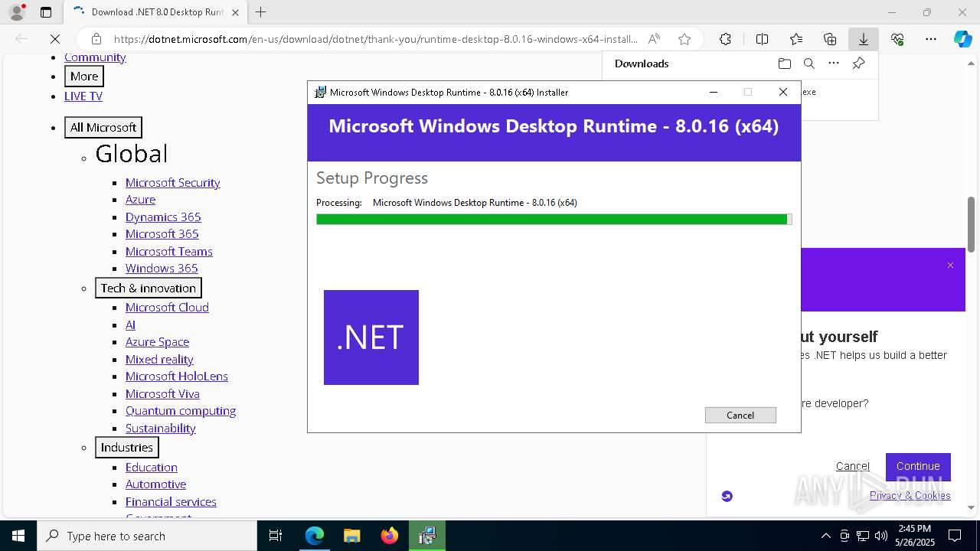Open the Community link
980x551 pixels.
tap(95, 57)
